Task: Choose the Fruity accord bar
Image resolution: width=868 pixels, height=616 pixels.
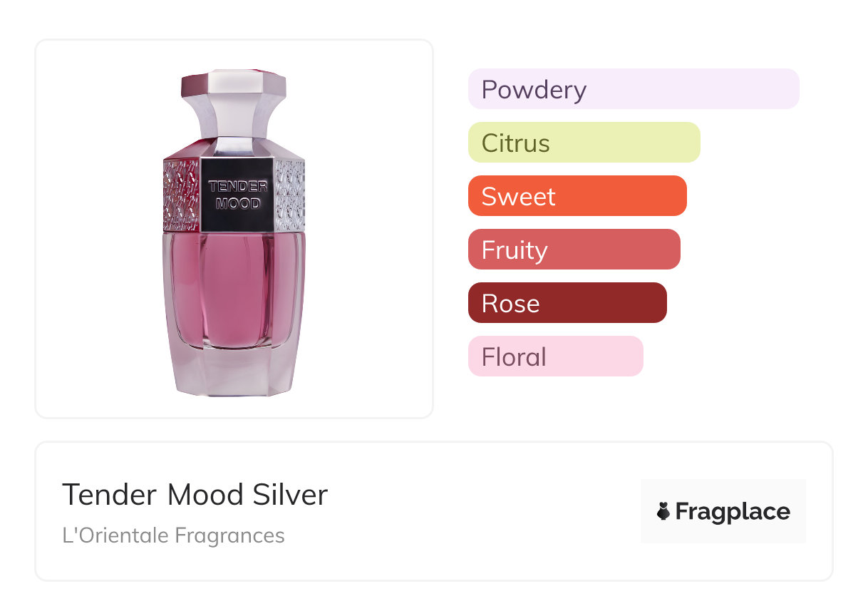Action: click(574, 250)
